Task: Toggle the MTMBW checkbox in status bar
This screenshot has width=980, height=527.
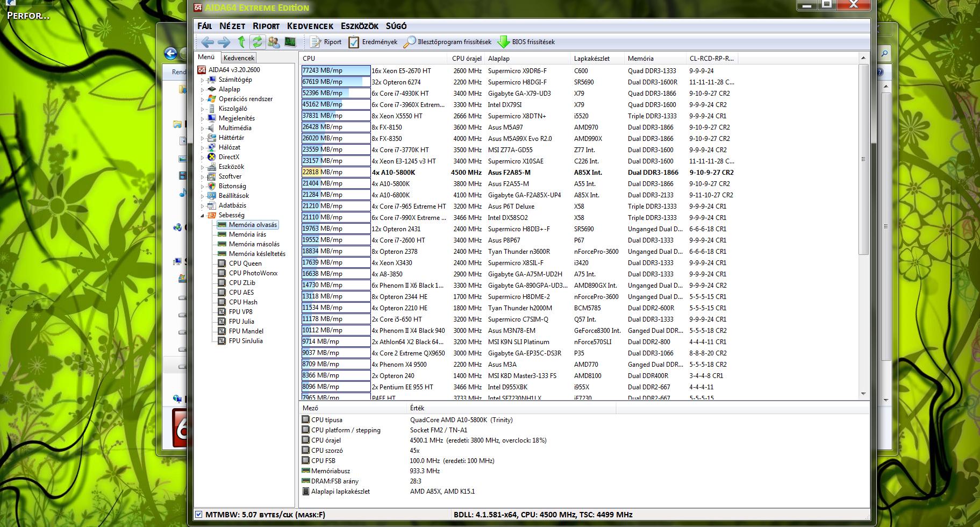Action: (x=199, y=515)
